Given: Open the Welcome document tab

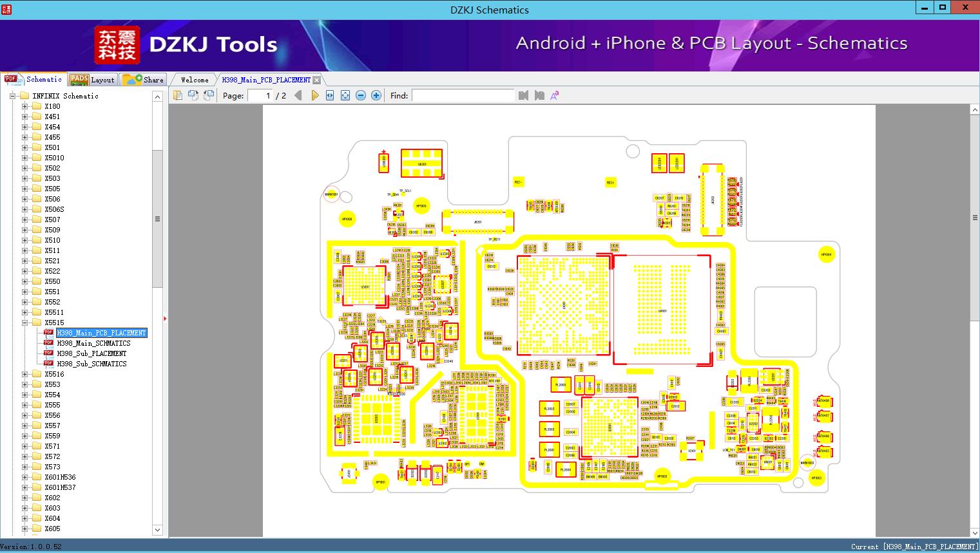Looking at the screenshot, I should pyautogui.click(x=195, y=80).
